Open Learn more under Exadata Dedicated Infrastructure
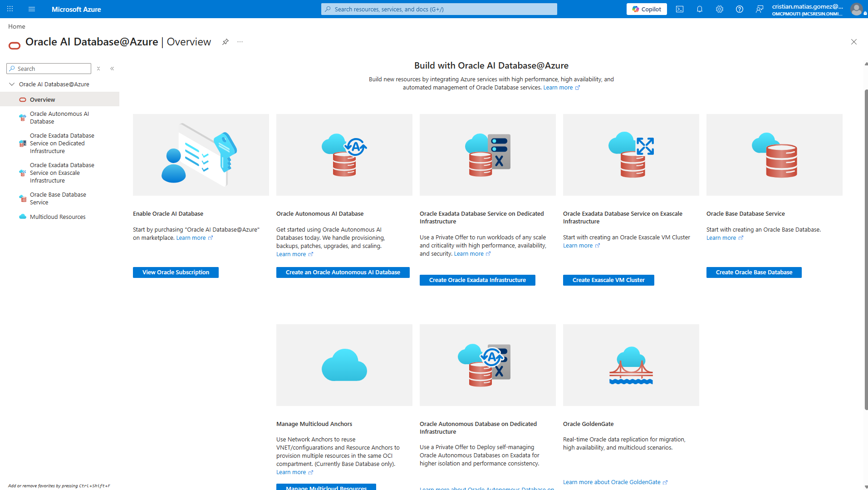This screenshot has height=490, width=868. (472, 254)
